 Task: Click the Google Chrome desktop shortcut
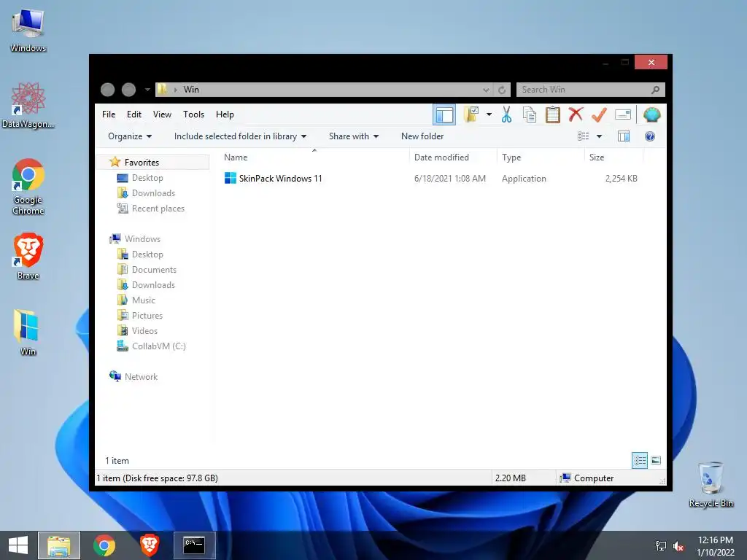point(28,187)
